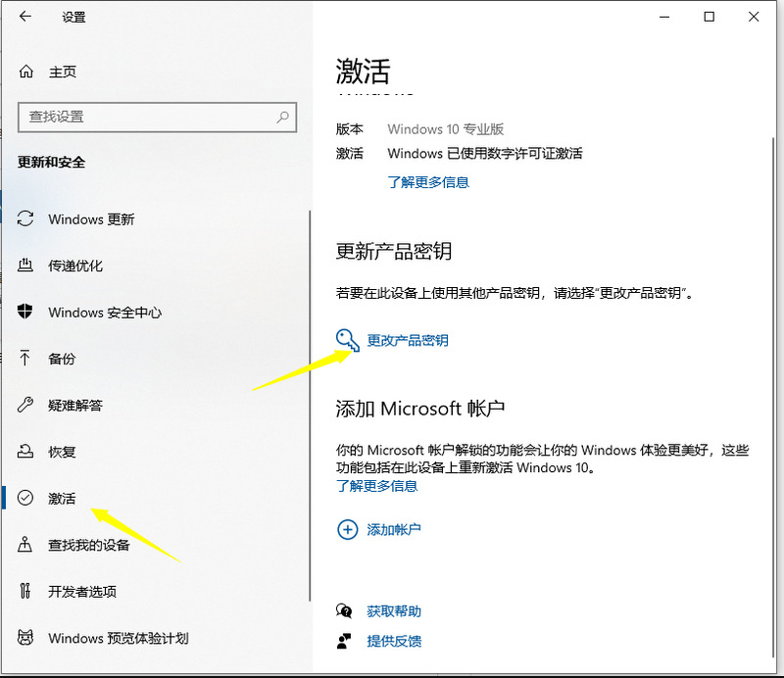Click the home icon next to 主页
784x678 pixels.
(27, 73)
